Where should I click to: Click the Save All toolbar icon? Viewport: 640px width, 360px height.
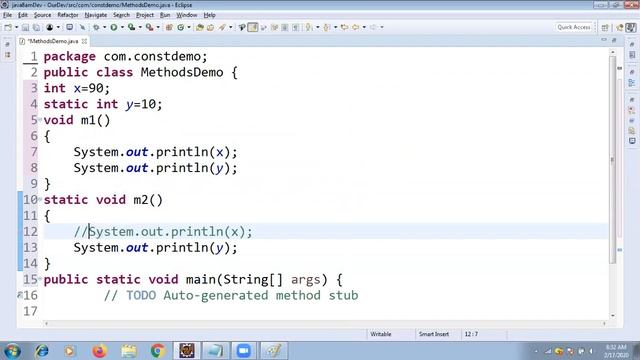click(x=36, y=27)
